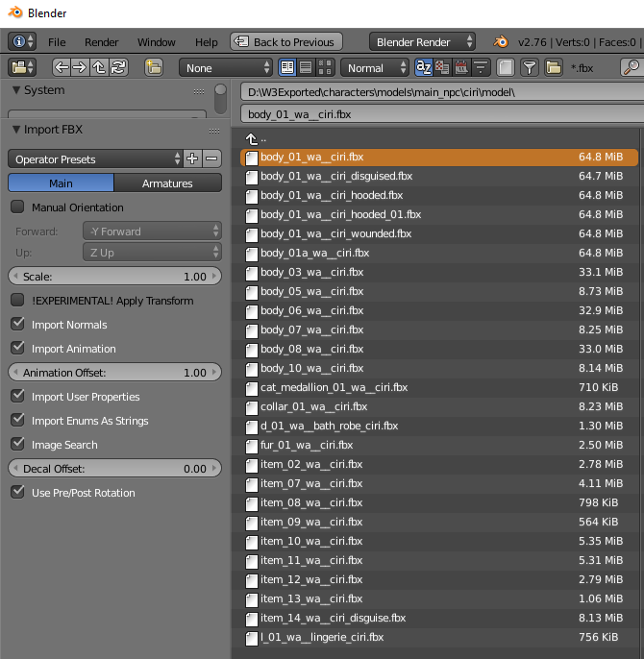
Task: Toggle show hidden files icon
Action: [506, 67]
